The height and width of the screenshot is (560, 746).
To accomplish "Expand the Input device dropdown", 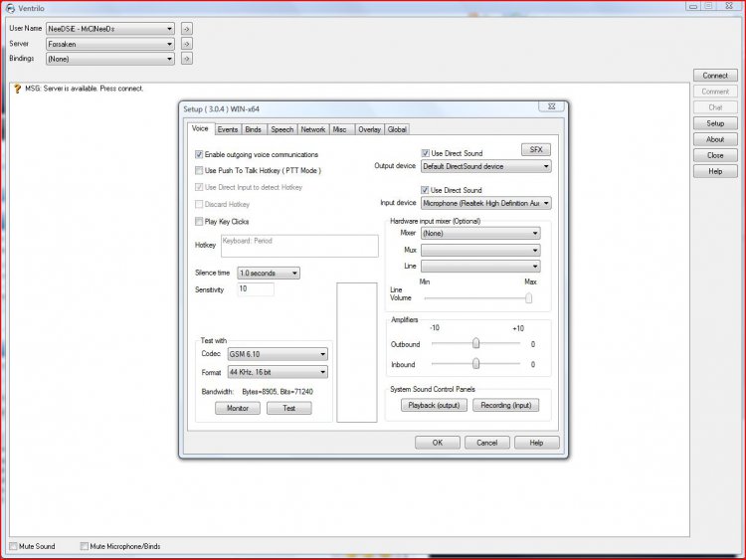I will pyautogui.click(x=486, y=203).
